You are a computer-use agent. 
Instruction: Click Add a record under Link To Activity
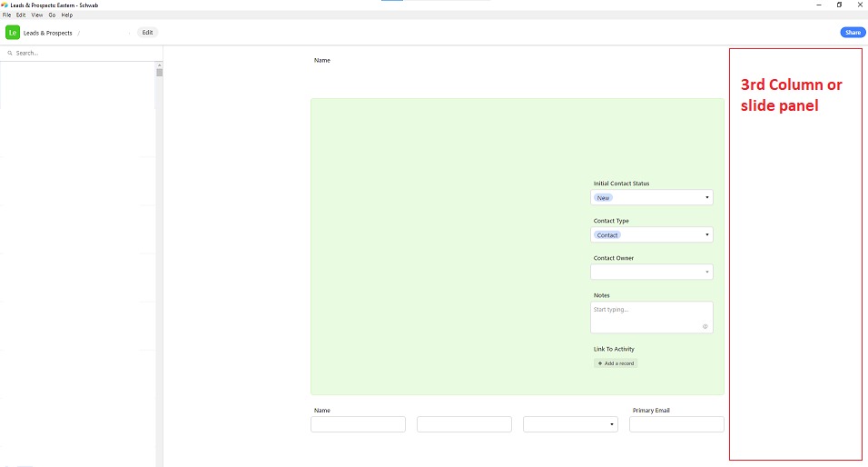[x=616, y=363]
